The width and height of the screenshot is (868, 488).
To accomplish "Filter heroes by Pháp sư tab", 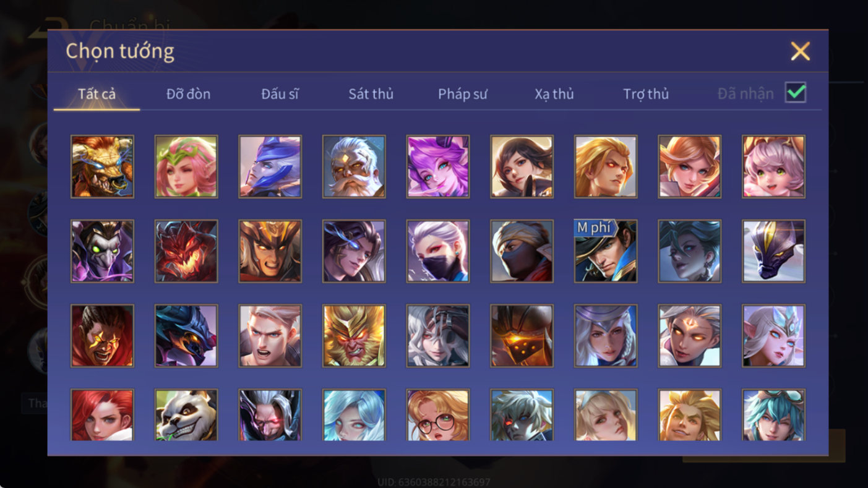I will [x=463, y=94].
